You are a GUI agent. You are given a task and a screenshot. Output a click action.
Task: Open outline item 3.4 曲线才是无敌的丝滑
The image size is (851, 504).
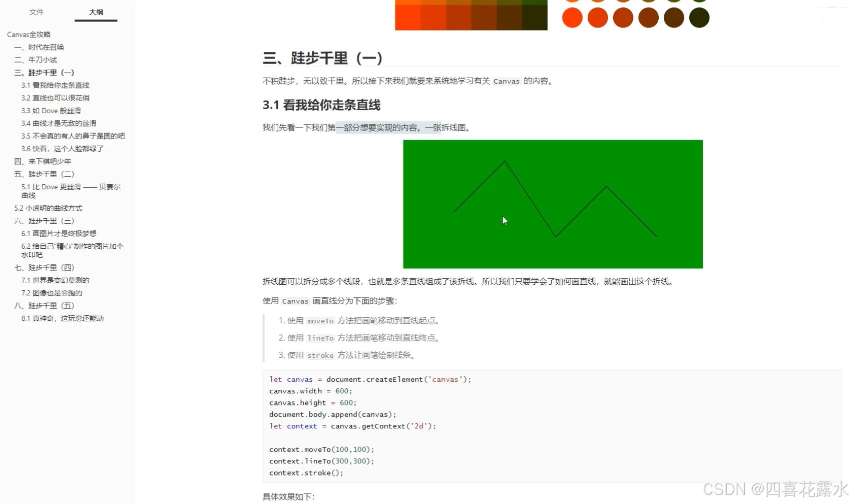pos(59,123)
